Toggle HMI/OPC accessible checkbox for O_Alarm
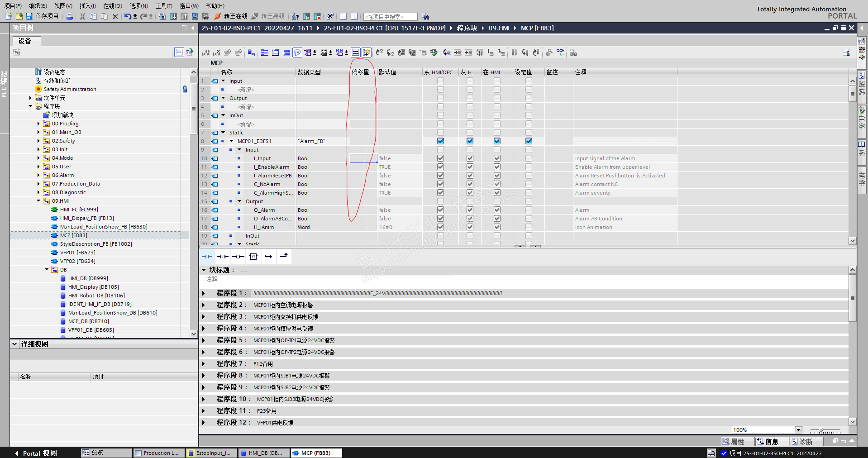868x458 pixels. point(440,210)
